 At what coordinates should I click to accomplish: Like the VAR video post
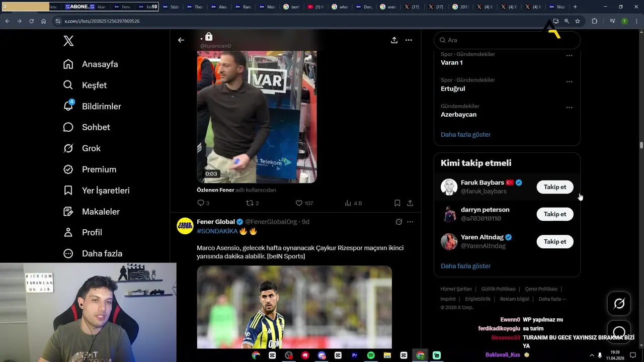coord(304,203)
